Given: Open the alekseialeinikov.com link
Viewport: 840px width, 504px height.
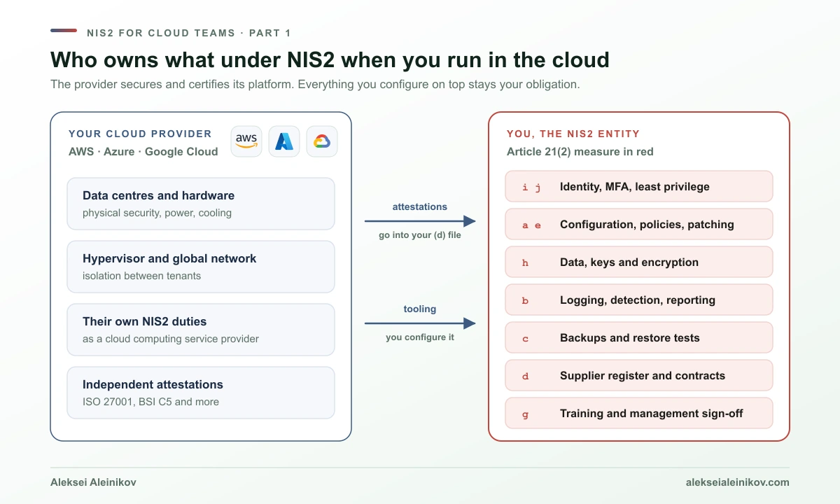Looking at the screenshot, I should coord(738,482).
